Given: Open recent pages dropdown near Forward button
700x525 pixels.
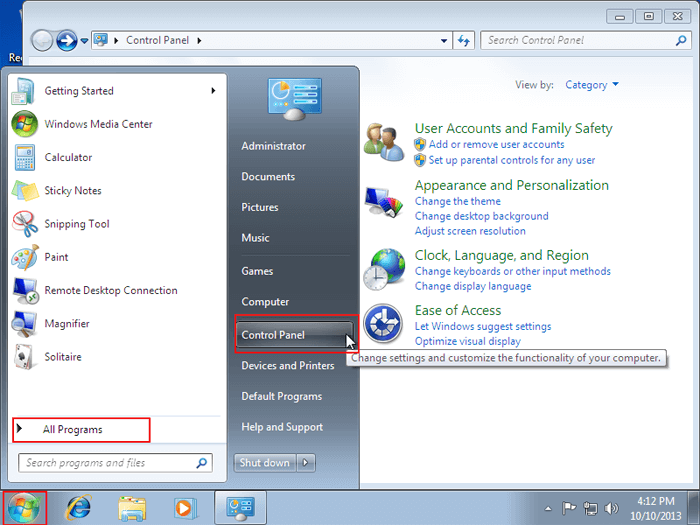Looking at the screenshot, I should [x=84, y=41].
